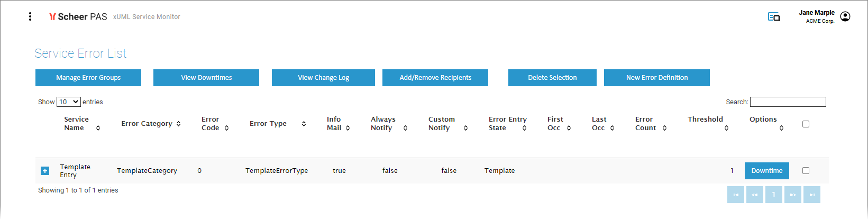The height and width of the screenshot is (220, 868).
Task: Jump to the last page of results
Action: [x=811, y=195]
